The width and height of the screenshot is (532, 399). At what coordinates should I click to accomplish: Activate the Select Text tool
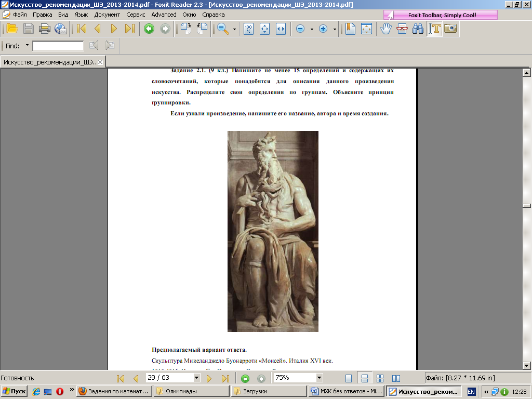pos(434,29)
